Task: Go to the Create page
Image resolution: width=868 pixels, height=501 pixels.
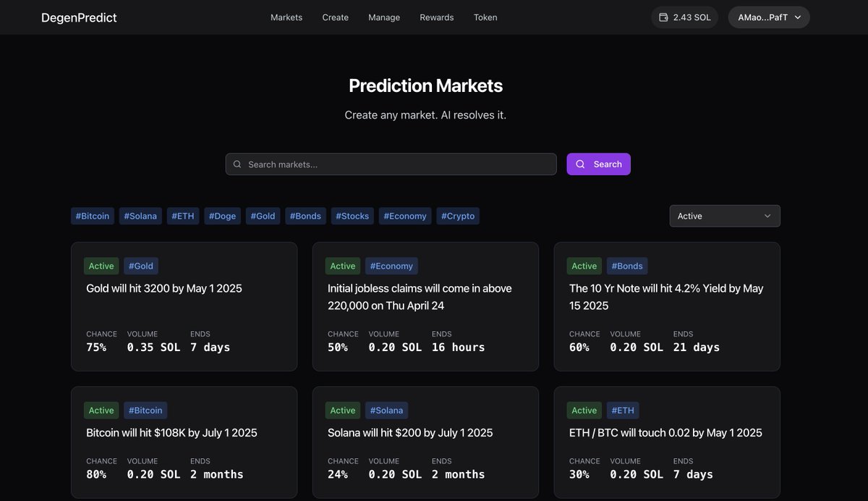Action: coord(335,17)
